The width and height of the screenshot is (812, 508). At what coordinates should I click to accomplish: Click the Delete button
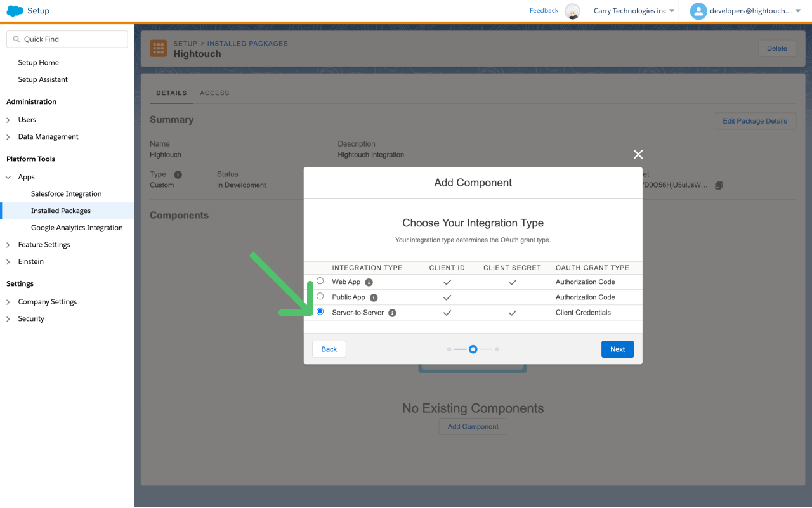(777, 48)
